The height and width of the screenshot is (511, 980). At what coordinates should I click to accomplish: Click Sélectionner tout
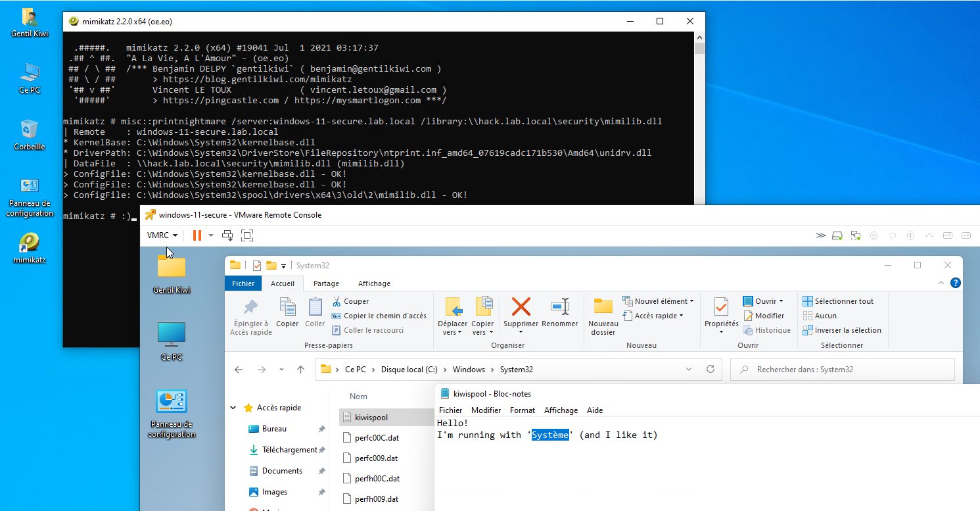pos(838,301)
